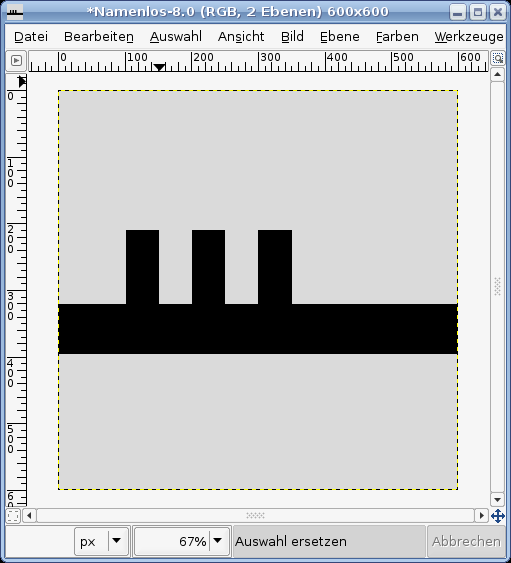
Task: Click the navigation cross-arrows icon
Action: click(498, 516)
